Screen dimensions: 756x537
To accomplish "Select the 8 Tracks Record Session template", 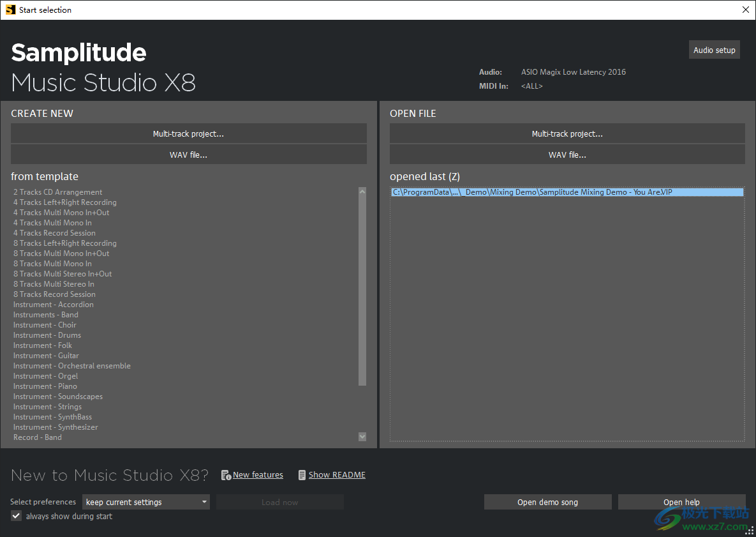I will tap(54, 294).
